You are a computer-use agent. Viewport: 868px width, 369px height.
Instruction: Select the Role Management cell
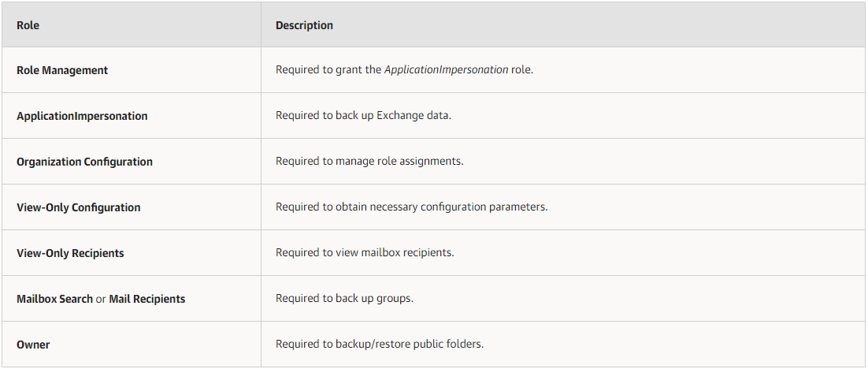coord(132,70)
